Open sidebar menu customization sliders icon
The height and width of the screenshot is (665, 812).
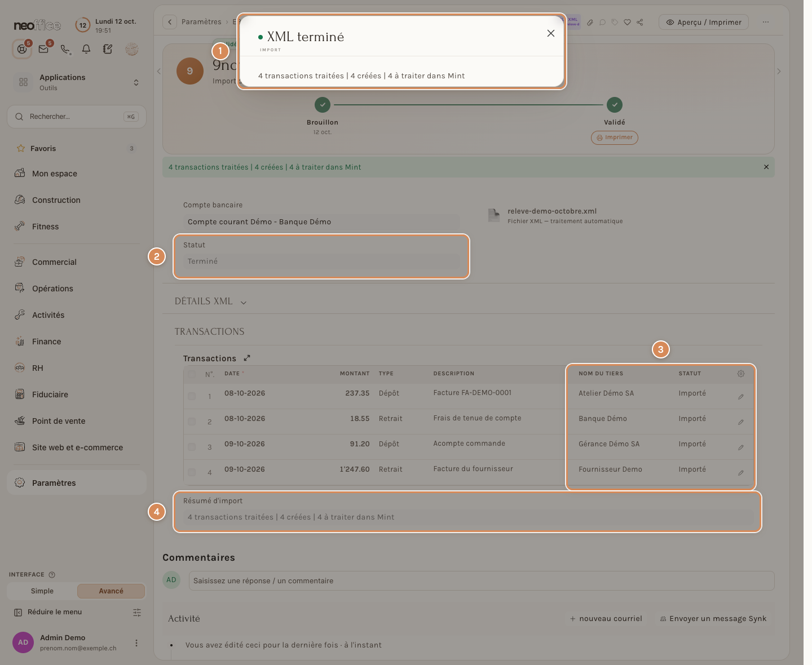tap(137, 613)
